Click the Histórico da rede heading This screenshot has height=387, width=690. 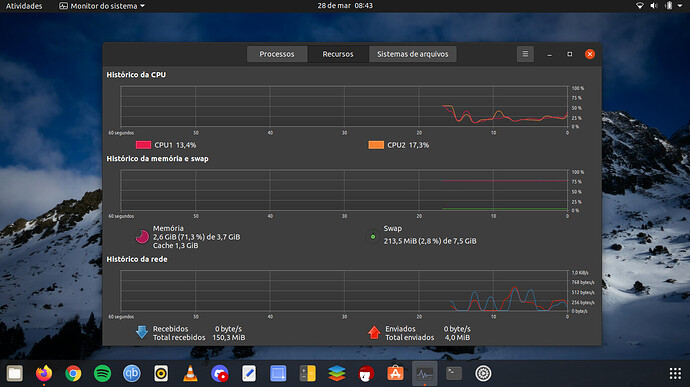click(x=137, y=259)
